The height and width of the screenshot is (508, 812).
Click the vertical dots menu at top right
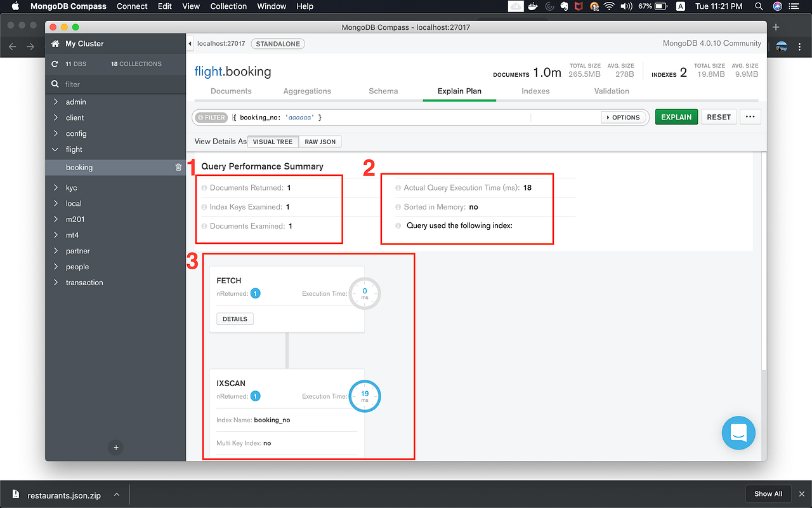[801, 48]
